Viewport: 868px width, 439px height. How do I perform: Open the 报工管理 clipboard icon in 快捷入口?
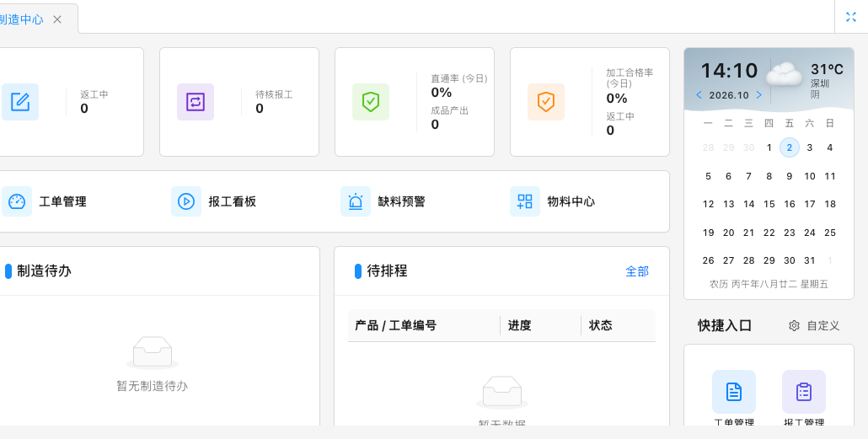[x=804, y=392]
